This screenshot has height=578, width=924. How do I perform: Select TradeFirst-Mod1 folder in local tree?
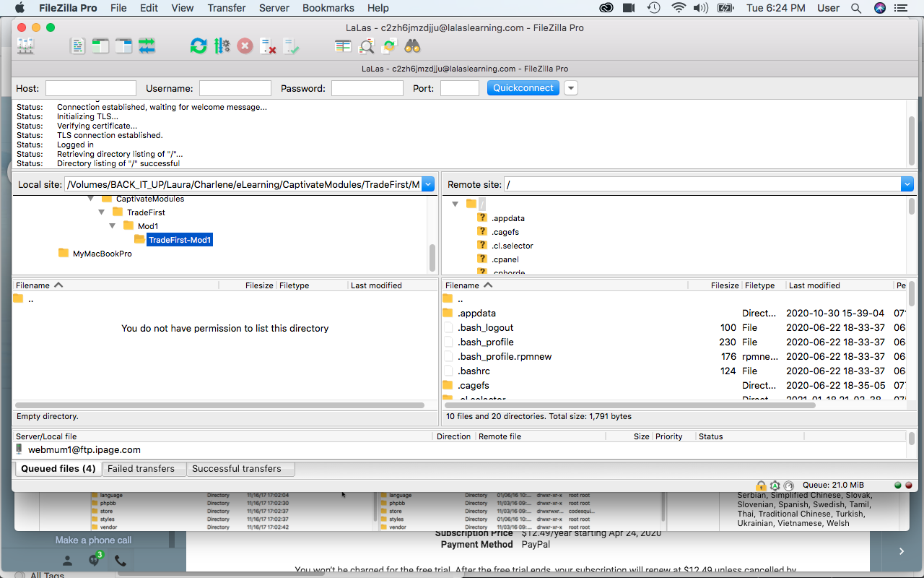pyautogui.click(x=180, y=240)
